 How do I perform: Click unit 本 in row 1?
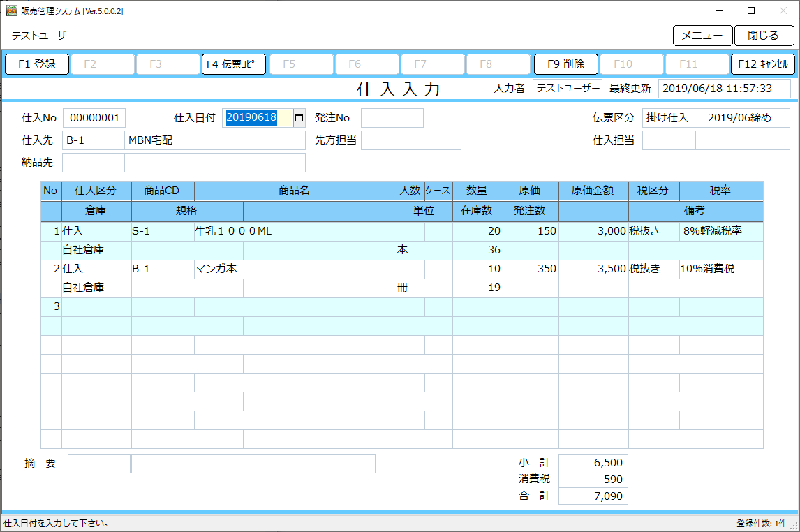[x=424, y=251]
